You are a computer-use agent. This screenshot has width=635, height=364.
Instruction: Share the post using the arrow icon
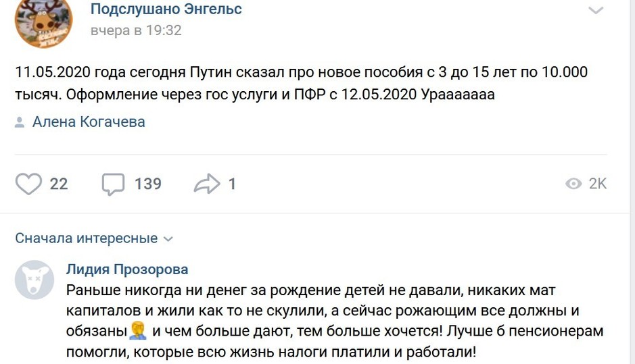coord(207,184)
